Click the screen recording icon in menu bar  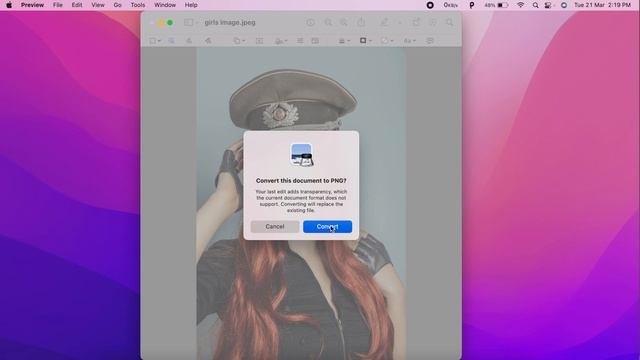430,5
